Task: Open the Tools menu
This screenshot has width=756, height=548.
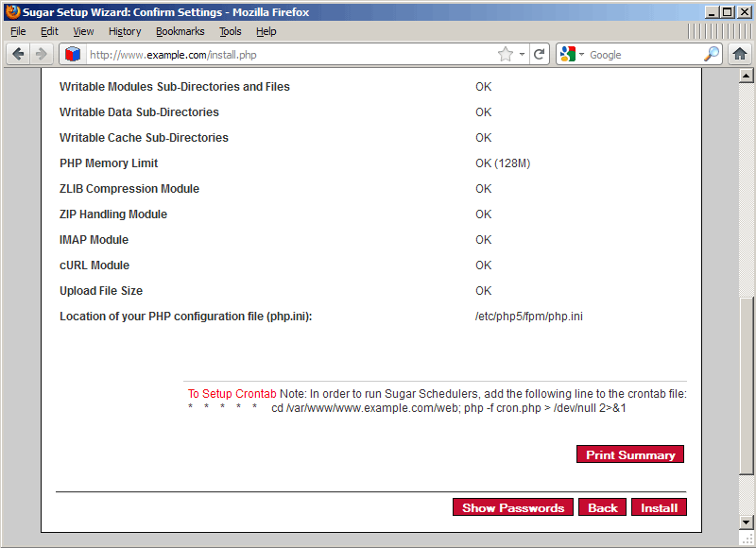Action: (231, 31)
